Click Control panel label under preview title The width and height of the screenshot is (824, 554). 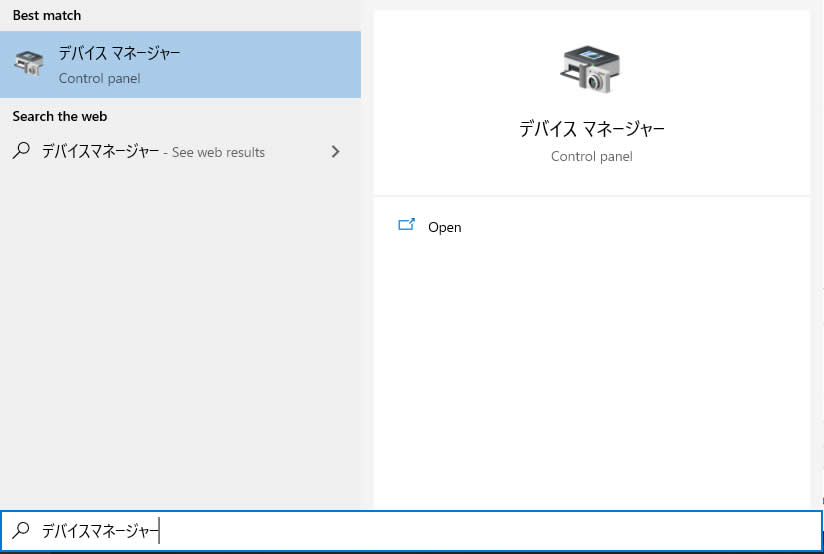592,156
